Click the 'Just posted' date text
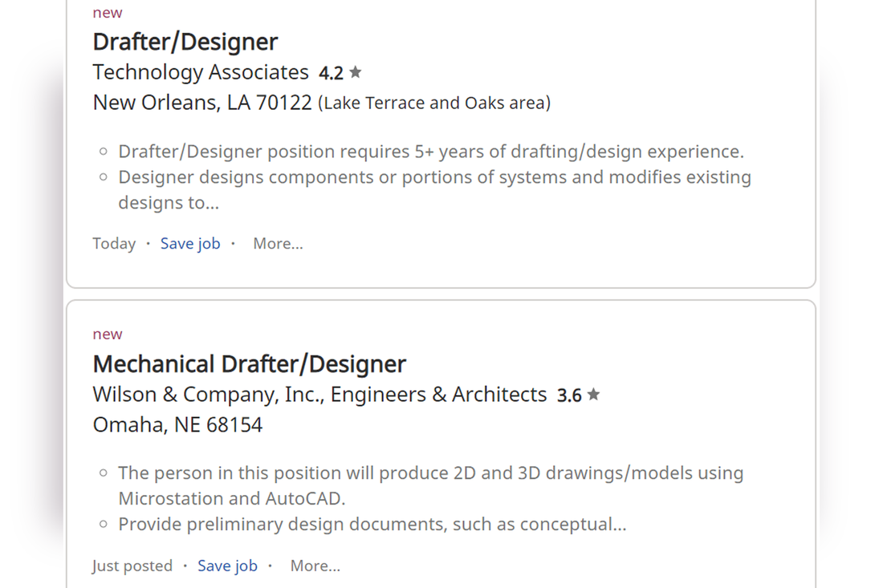The width and height of the screenshot is (883, 588). tap(132, 566)
